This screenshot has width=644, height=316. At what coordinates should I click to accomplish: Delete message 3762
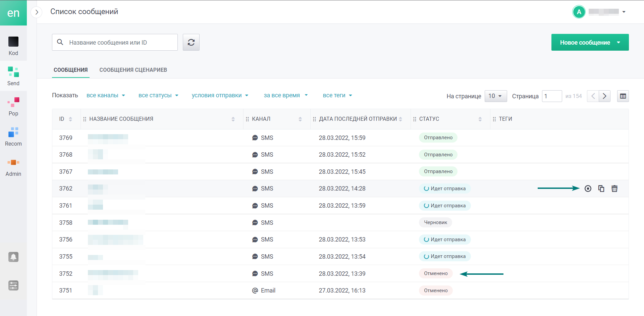[614, 189]
